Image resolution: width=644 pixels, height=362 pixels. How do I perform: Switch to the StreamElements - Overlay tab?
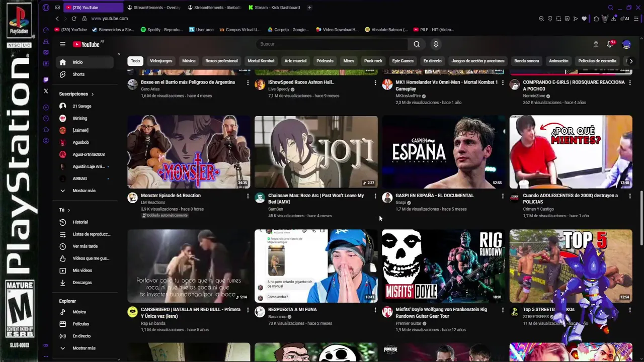pos(153,8)
